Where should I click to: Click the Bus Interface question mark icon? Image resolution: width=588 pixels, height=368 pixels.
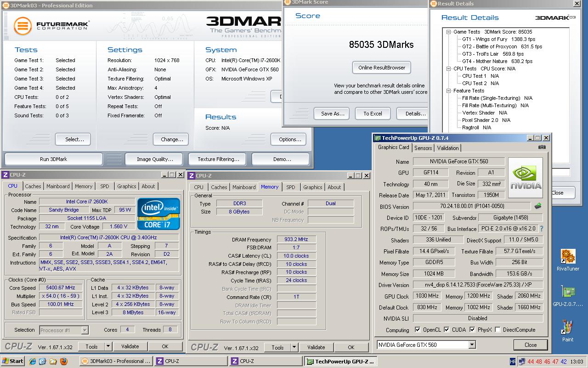tap(541, 229)
